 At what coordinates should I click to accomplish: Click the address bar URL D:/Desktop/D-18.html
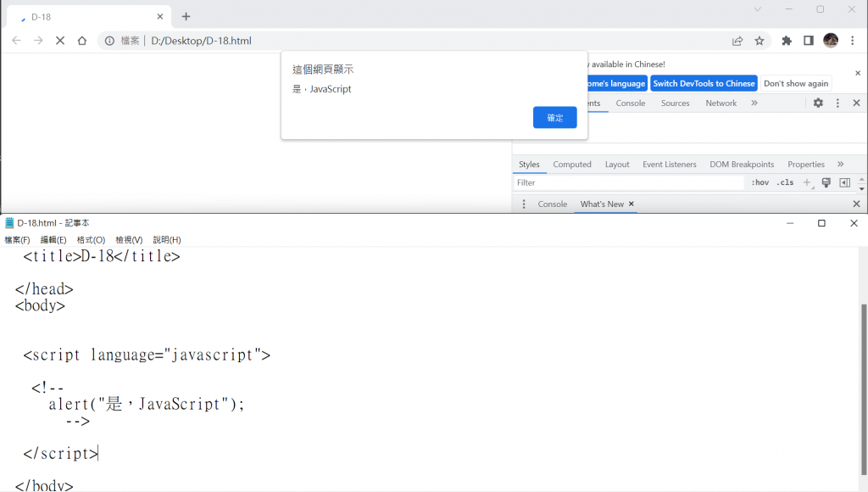pos(201,41)
